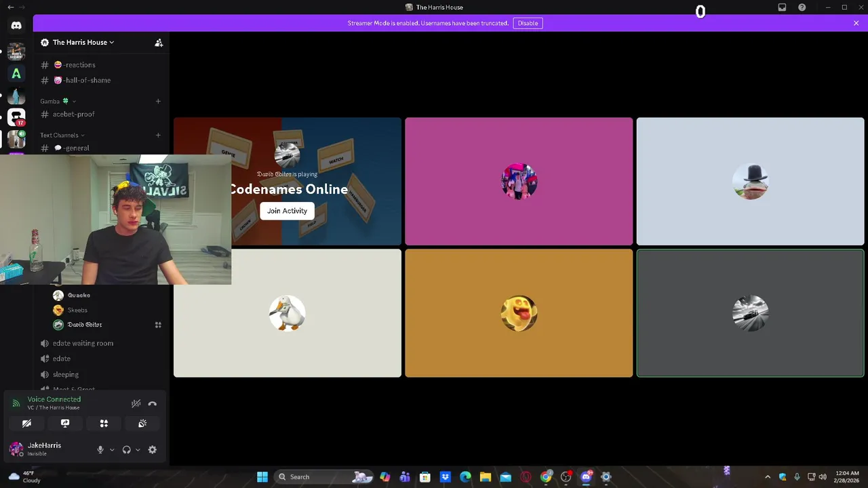Screen dimensions: 868x488
Task: Open the invite people icon
Action: click(159, 43)
